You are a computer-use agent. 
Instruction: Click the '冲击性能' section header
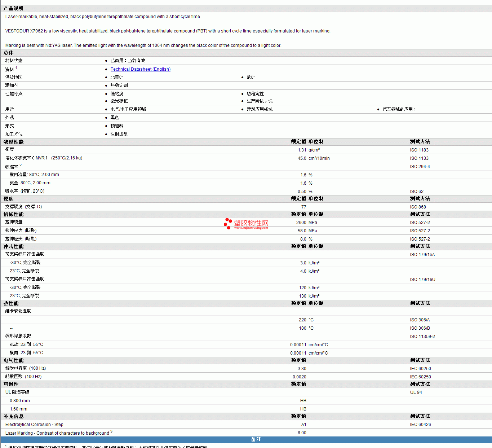coord(13,246)
